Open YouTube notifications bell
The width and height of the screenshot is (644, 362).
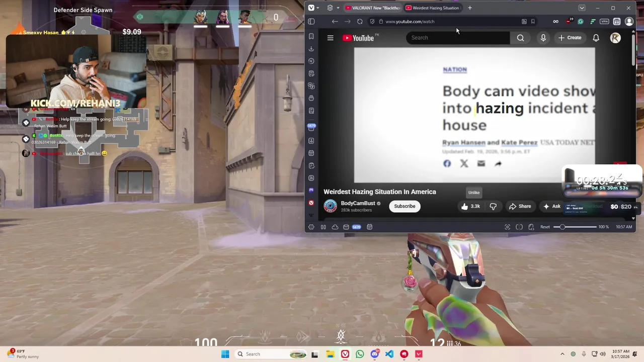click(x=596, y=38)
